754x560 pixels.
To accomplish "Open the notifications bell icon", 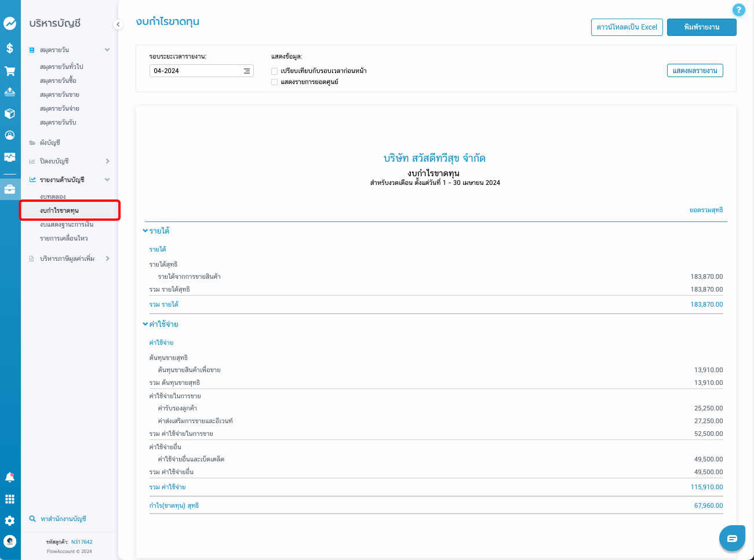I will (10, 477).
